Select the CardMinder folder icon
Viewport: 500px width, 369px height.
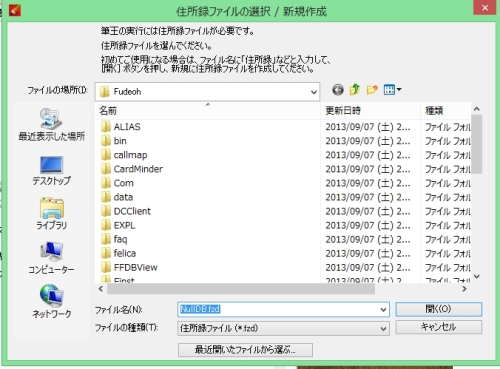[106, 169]
